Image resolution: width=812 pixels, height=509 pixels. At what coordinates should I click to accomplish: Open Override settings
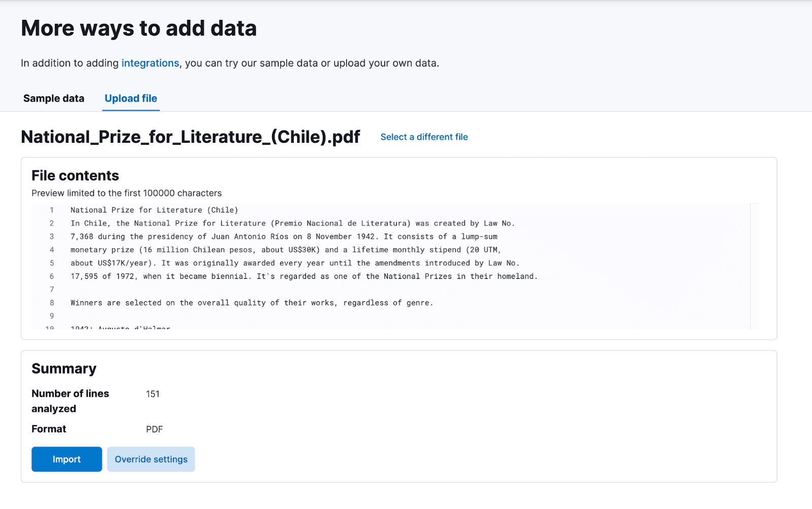click(x=151, y=459)
